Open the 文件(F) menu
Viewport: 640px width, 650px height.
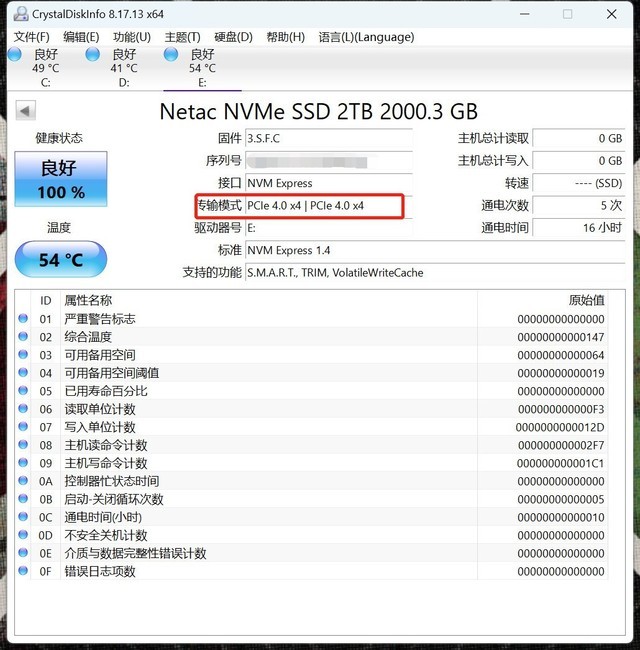click(31, 37)
